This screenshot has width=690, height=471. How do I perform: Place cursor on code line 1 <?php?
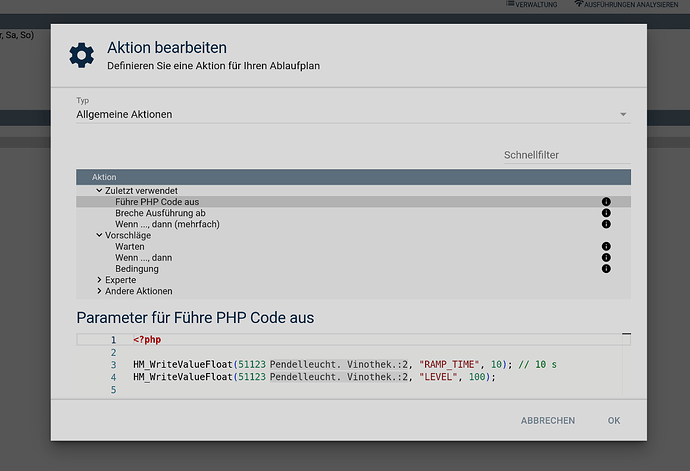[147, 339]
